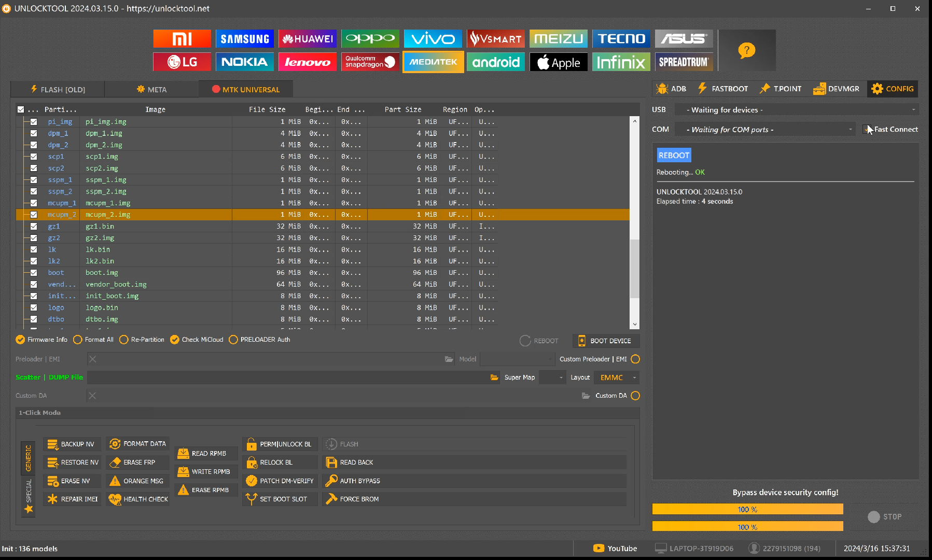Open the help question mark icon

click(x=747, y=50)
